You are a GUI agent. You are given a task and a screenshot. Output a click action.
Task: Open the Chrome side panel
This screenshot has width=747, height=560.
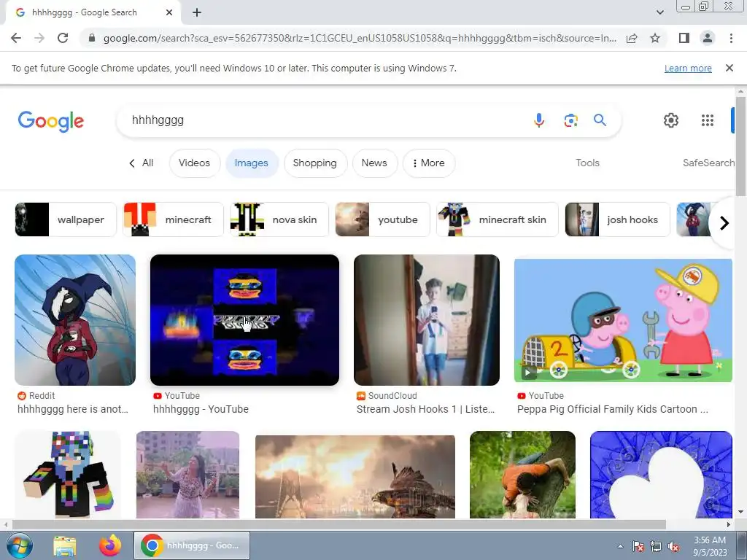click(684, 38)
